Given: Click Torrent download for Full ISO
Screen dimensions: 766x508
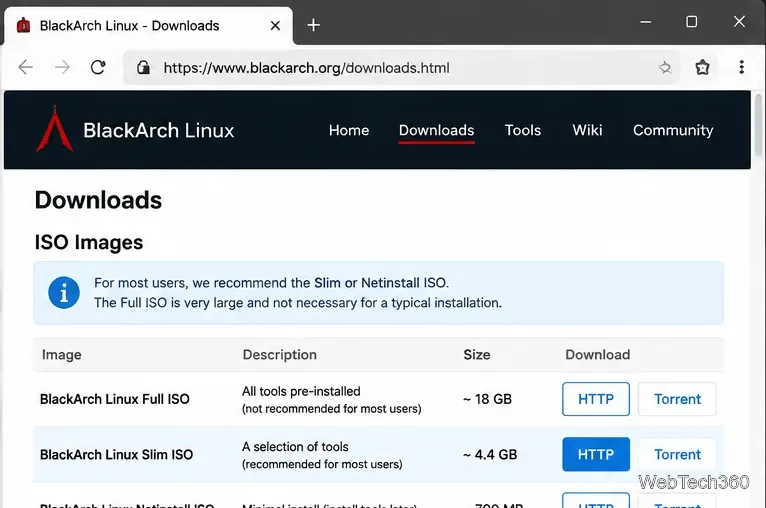Looking at the screenshot, I should coord(677,399).
